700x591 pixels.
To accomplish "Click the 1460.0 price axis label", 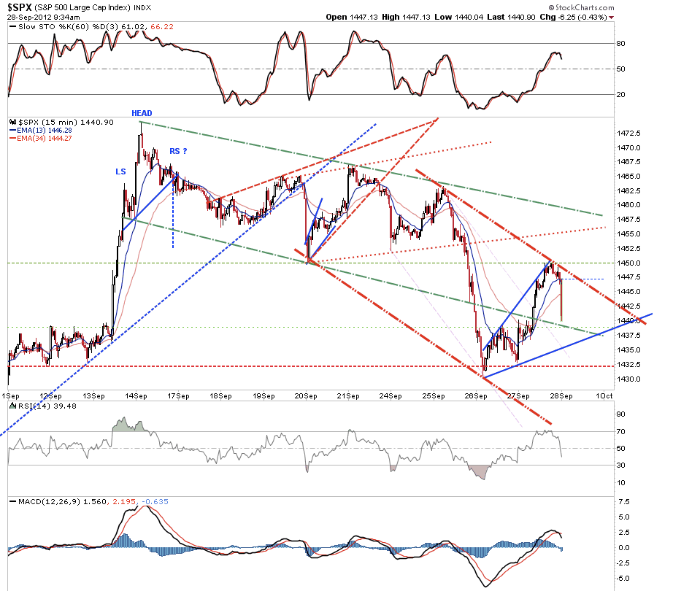I will coord(628,205).
